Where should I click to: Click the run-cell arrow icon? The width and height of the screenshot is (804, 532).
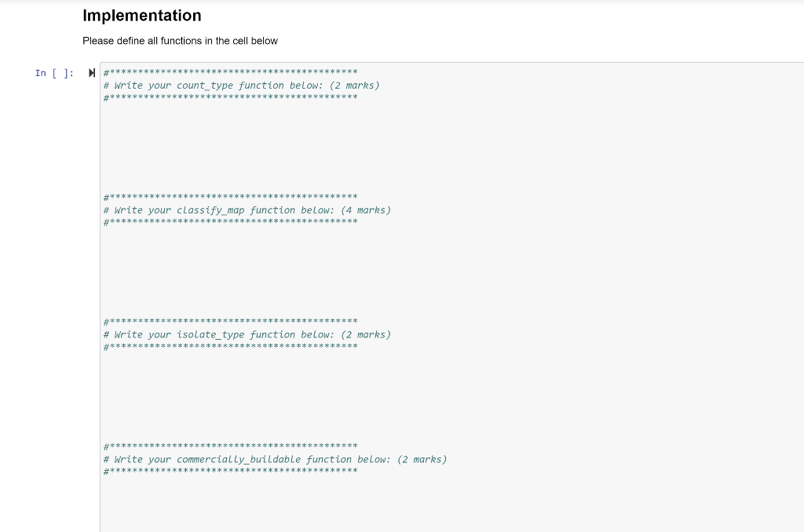[92, 72]
